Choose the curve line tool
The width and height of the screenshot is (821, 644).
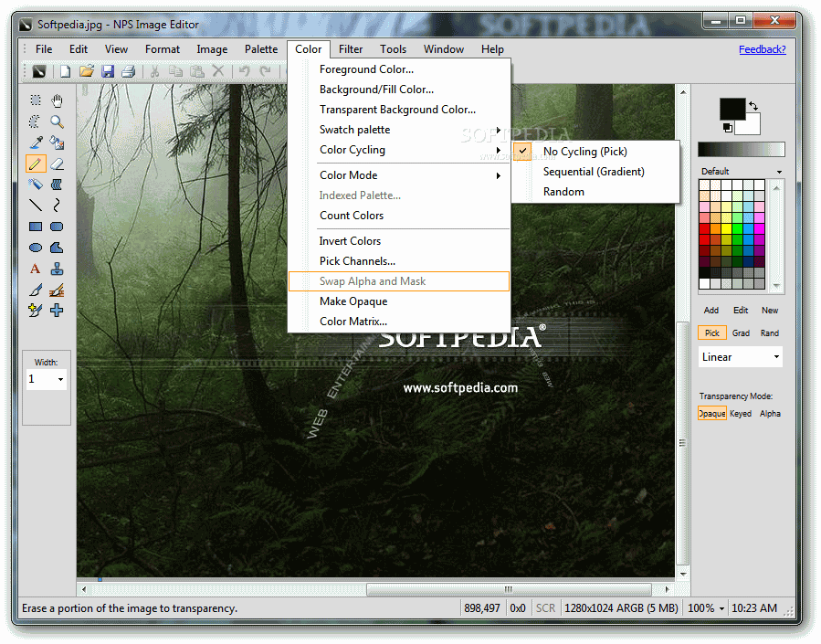click(x=57, y=206)
